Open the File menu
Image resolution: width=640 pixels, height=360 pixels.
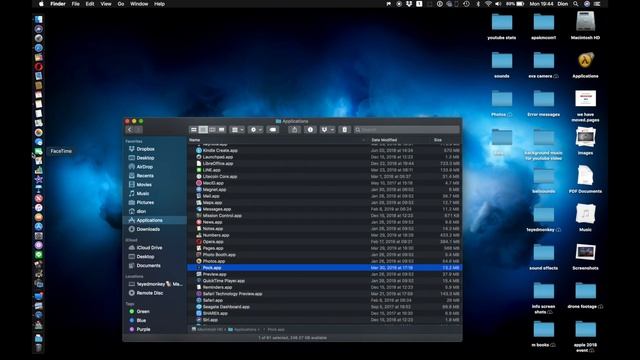(x=76, y=4)
